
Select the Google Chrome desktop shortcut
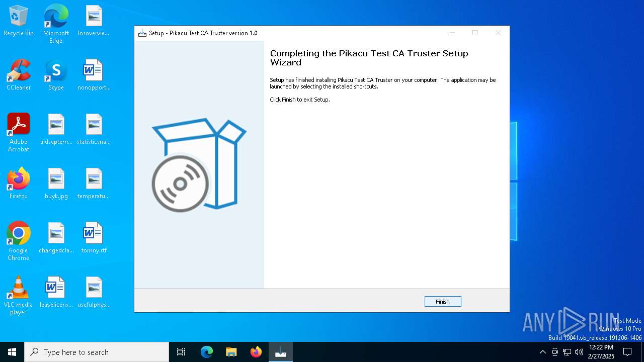coord(19,241)
